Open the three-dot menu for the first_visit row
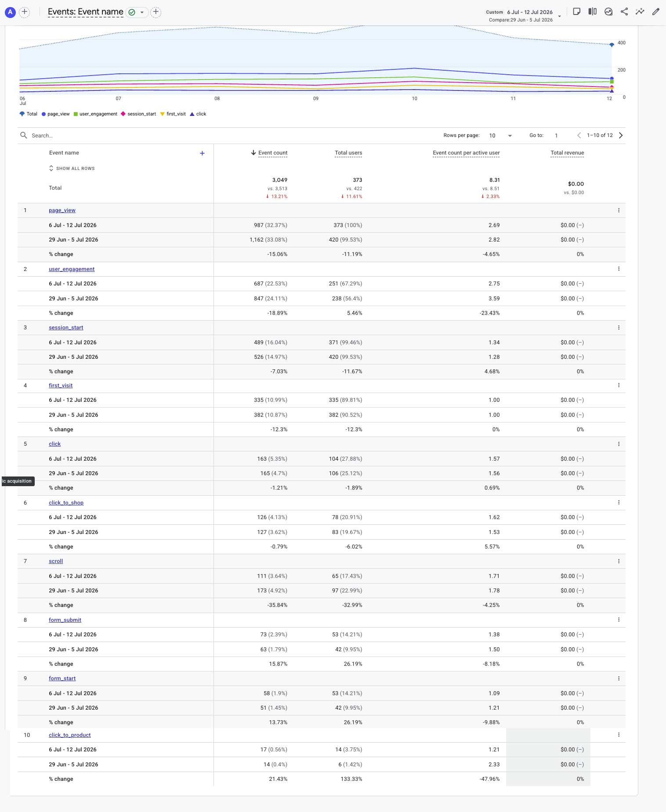This screenshot has height=812, width=666. coord(619,385)
